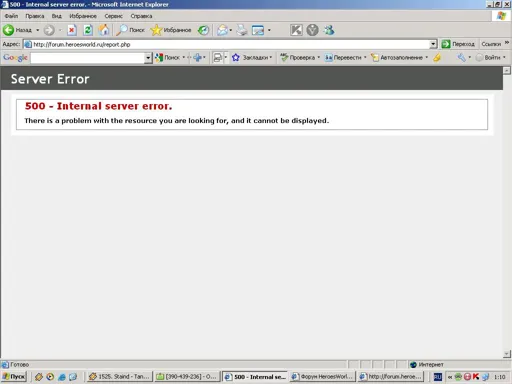Image resolution: width=512 pixels, height=384 pixels.
Task: Click the vertical scrollbar down arrow
Action: (x=507, y=354)
